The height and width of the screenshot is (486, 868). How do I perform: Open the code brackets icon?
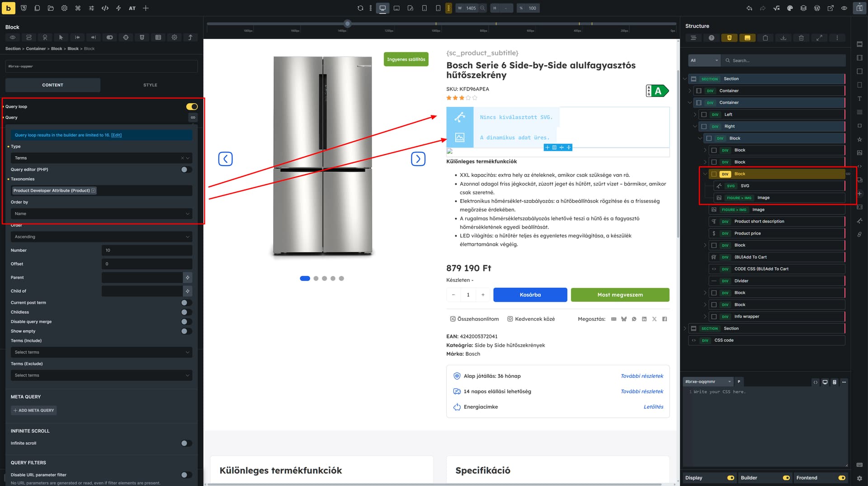pos(105,8)
